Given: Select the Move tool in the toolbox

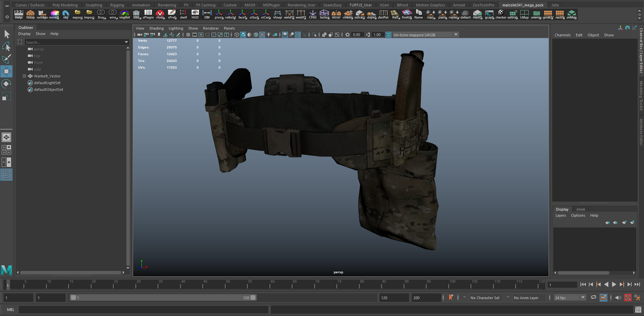Looking at the screenshot, I should [6, 71].
